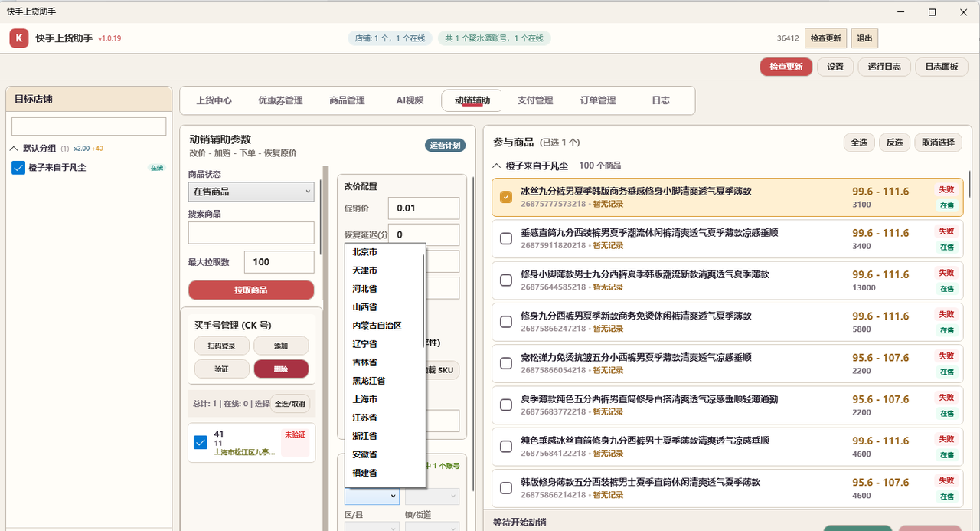Open the 日志 tab
The height and width of the screenshot is (531, 980).
[x=661, y=100]
